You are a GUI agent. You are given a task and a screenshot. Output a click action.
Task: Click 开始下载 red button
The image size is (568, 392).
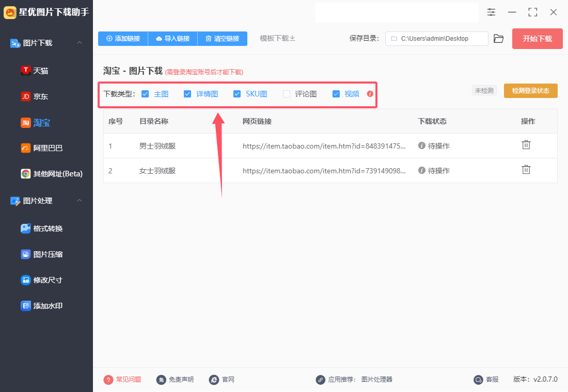[x=537, y=39]
